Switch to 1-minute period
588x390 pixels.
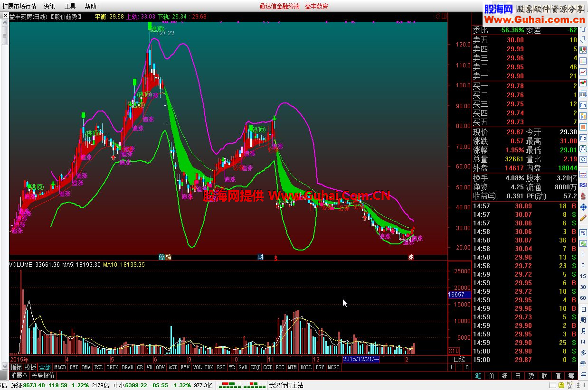pyautogui.click(x=583, y=255)
